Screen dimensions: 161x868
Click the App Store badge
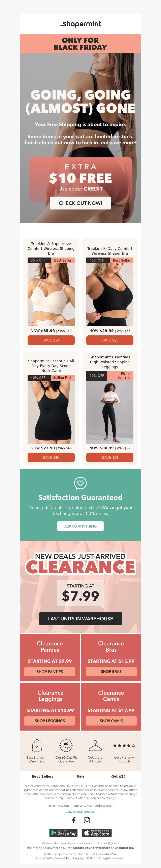click(96, 833)
